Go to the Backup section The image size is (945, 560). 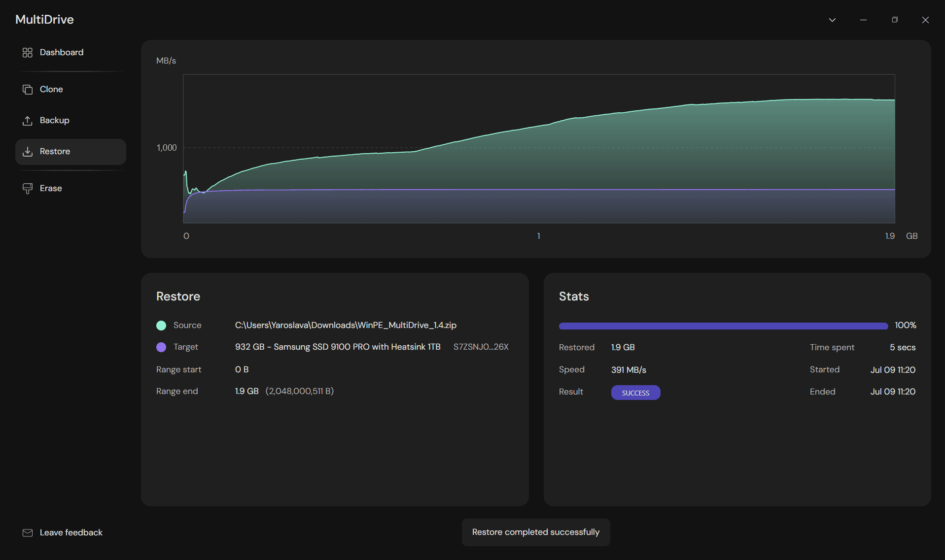coord(70,121)
